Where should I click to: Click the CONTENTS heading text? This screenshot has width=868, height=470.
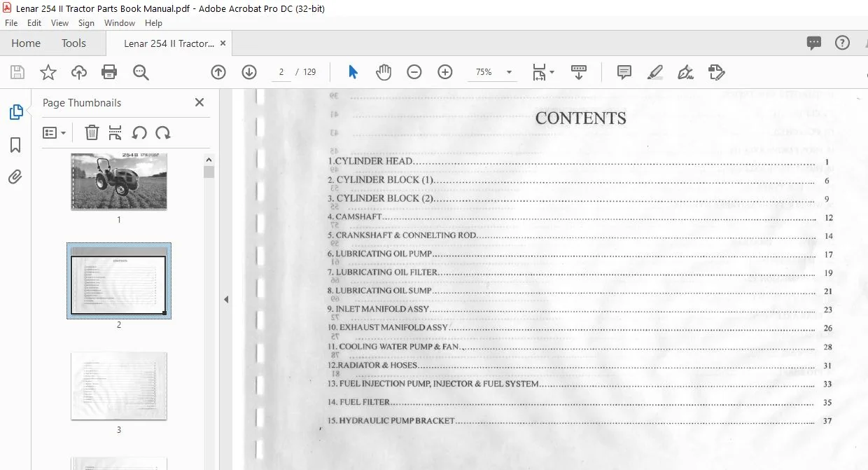click(580, 118)
